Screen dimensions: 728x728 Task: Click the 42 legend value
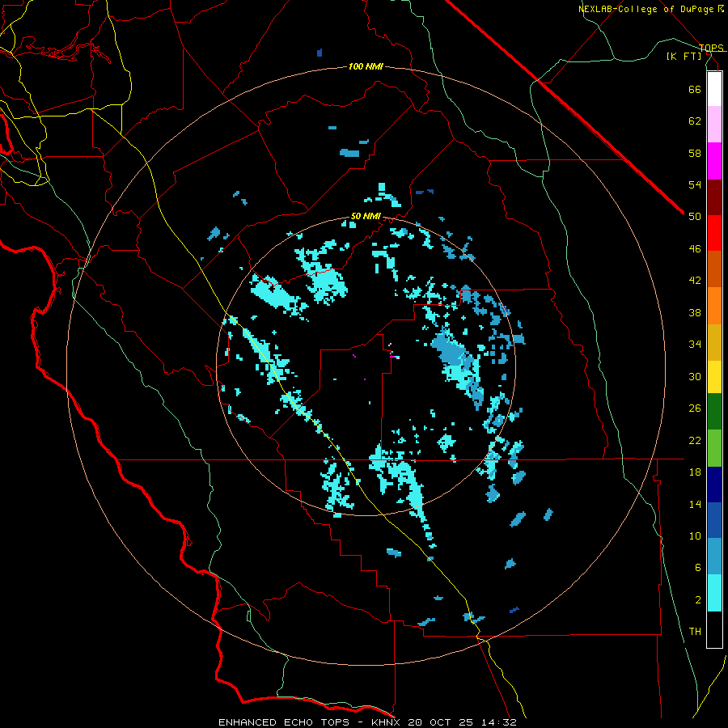(x=695, y=281)
